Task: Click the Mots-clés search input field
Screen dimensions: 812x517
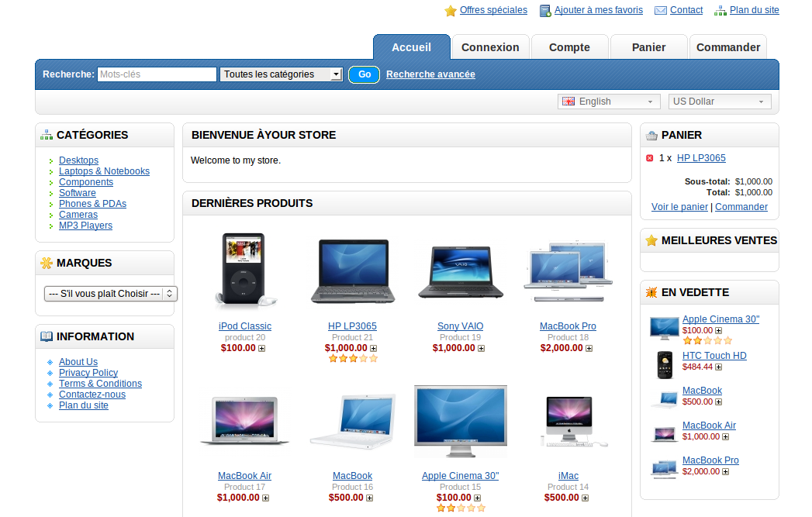Action: [x=157, y=74]
